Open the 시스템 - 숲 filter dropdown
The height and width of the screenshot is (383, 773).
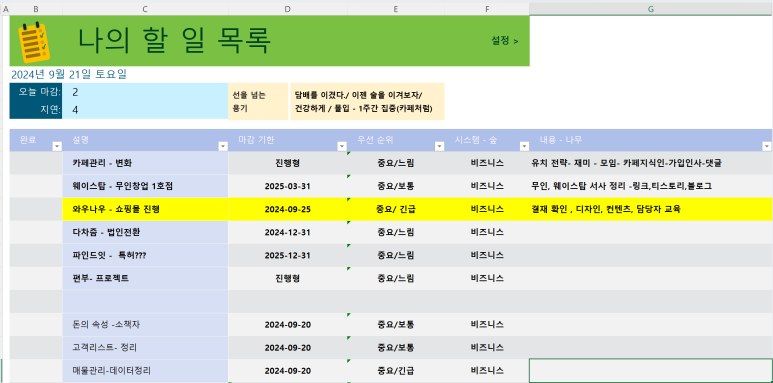[524, 146]
